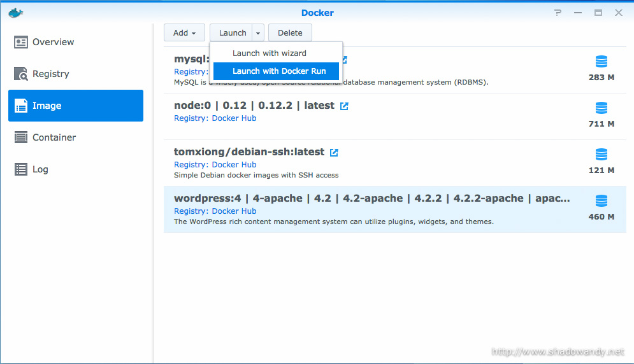Click the Docker whale logo icon
Viewport: 634px width, 364px height.
pyautogui.click(x=15, y=13)
